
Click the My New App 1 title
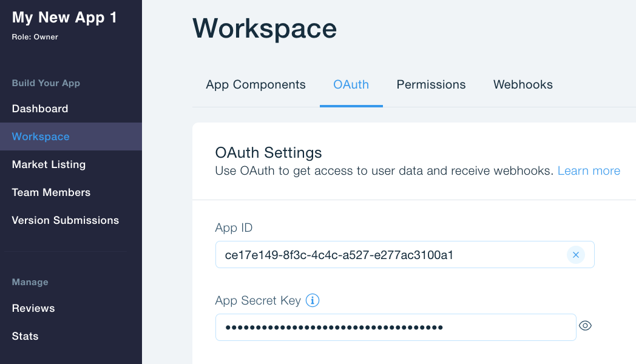pyautogui.click(x=65, y=18)
